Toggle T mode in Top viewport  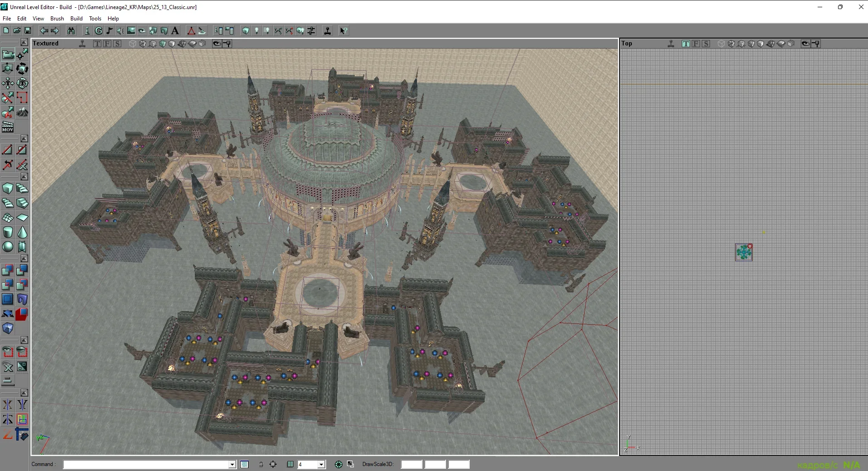[x=686, y=44]
